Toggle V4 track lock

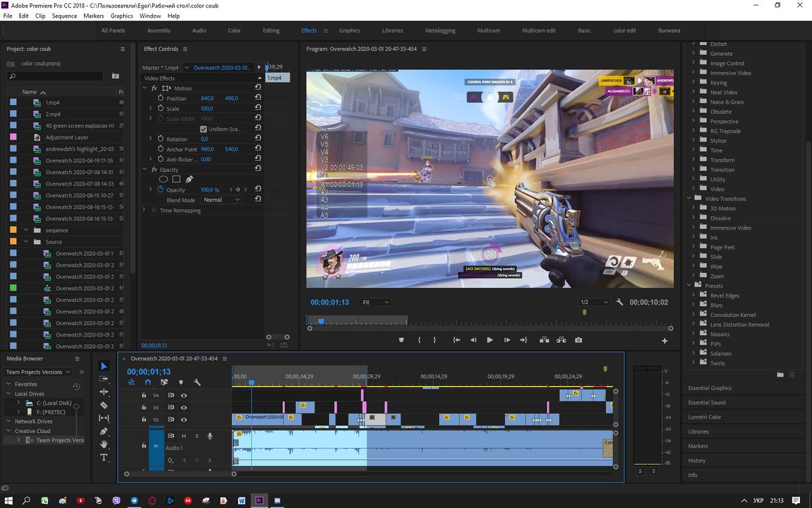coord(143,395)
